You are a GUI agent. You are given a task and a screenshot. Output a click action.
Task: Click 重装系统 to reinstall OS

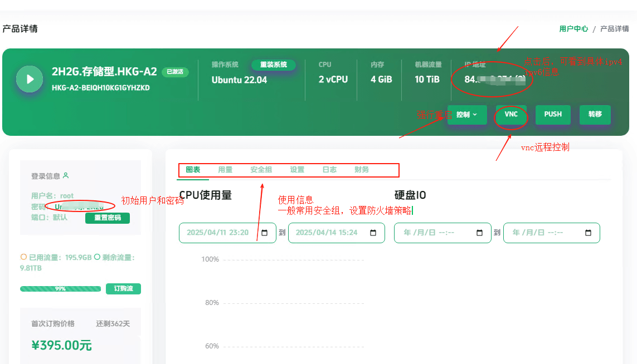tap(274, 65)
